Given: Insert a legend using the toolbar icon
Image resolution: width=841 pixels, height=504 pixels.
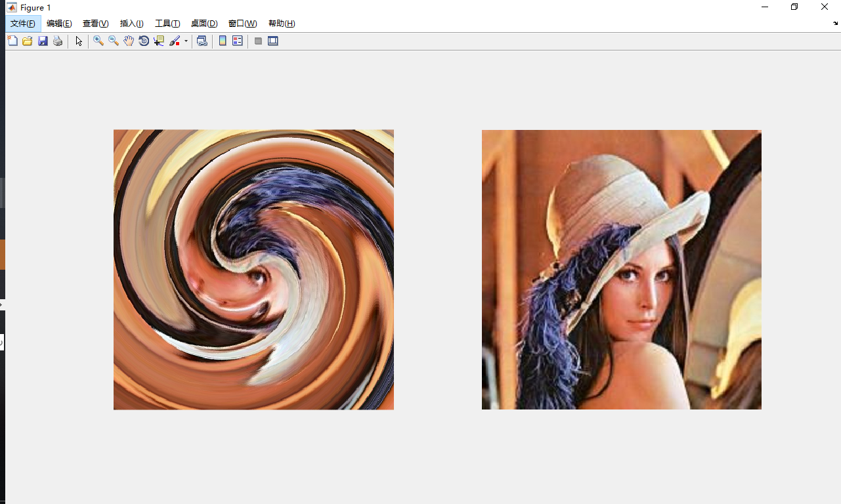Looking at the screenshot, I should (x=238, y=41).
